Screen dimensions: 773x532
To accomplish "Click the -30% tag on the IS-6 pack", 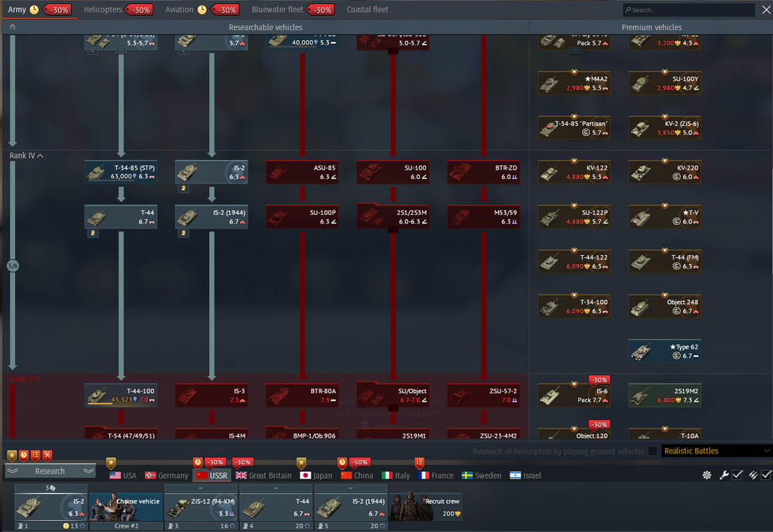I will (x=599, y=380).
